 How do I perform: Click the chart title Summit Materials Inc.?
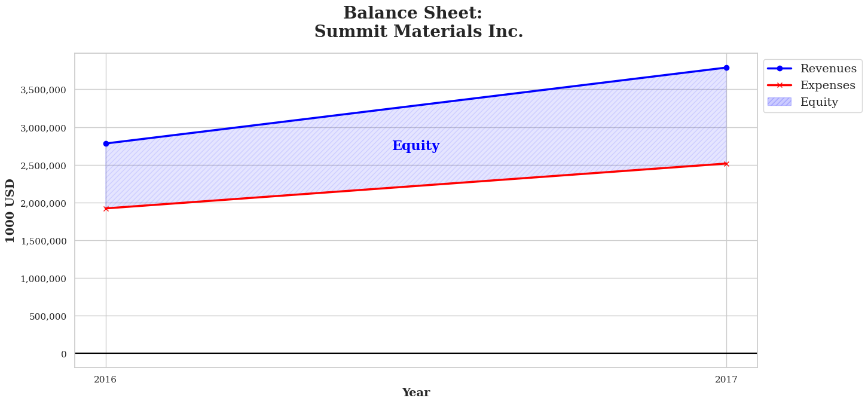tap(418, 32)
